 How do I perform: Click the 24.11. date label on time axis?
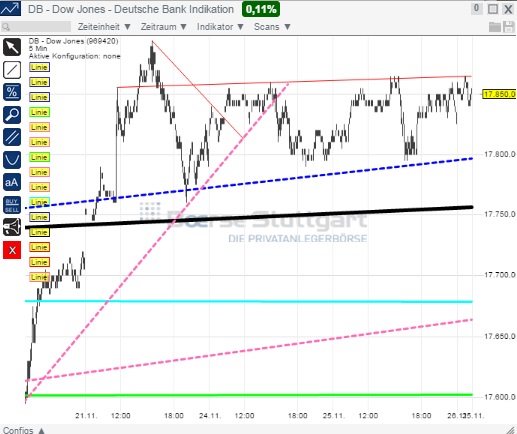coord(210,416)
